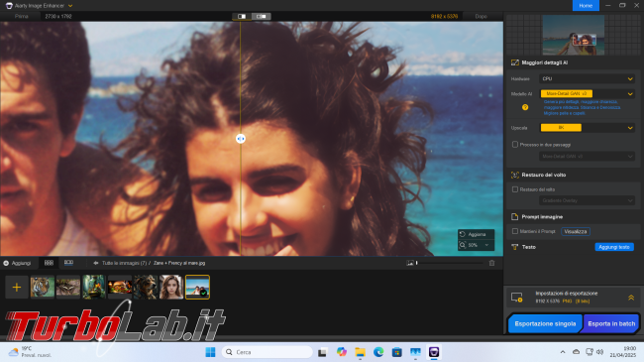Click the thumbnail size icon
This screenshot has width=644, height=362.
[410, 263]
